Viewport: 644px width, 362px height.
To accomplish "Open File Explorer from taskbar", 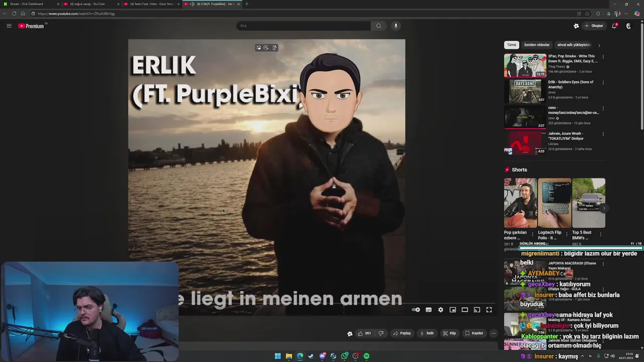I will coord(289,356).
